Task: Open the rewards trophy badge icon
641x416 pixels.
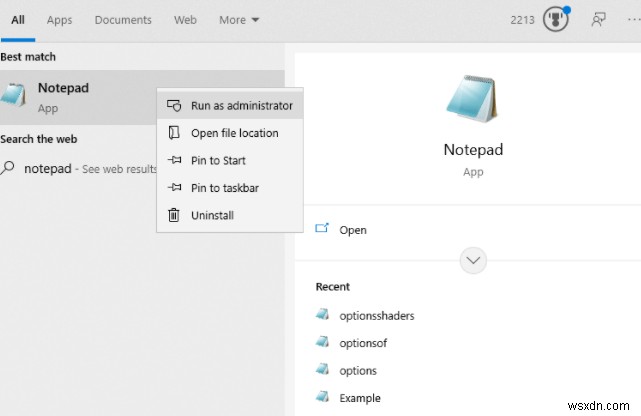Action: (x=554, y=19)
